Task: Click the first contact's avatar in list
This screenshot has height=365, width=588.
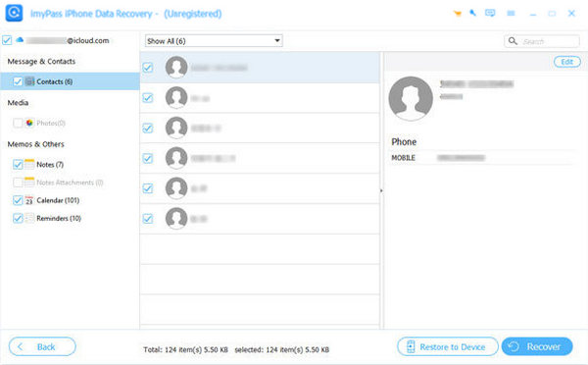Action: pos(176,68)
